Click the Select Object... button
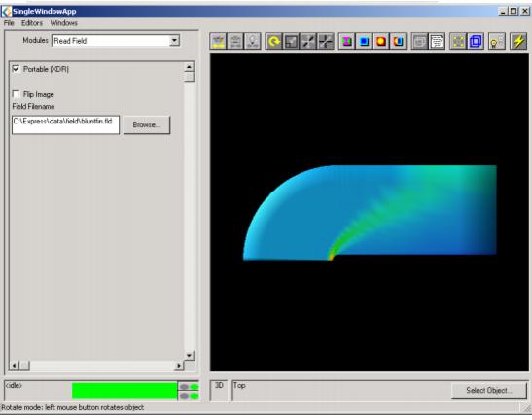The height and width of the screenshot is (420, 532). tap(489, 390)
